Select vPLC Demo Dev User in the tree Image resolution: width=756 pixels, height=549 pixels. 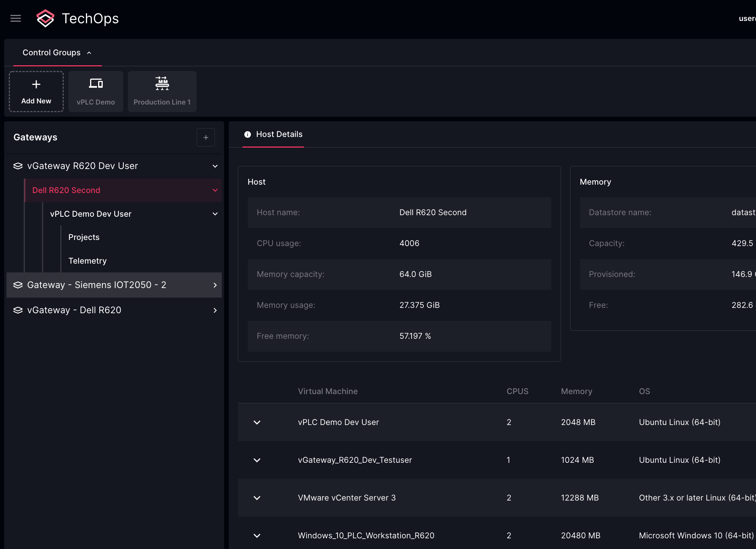(132, 214)
